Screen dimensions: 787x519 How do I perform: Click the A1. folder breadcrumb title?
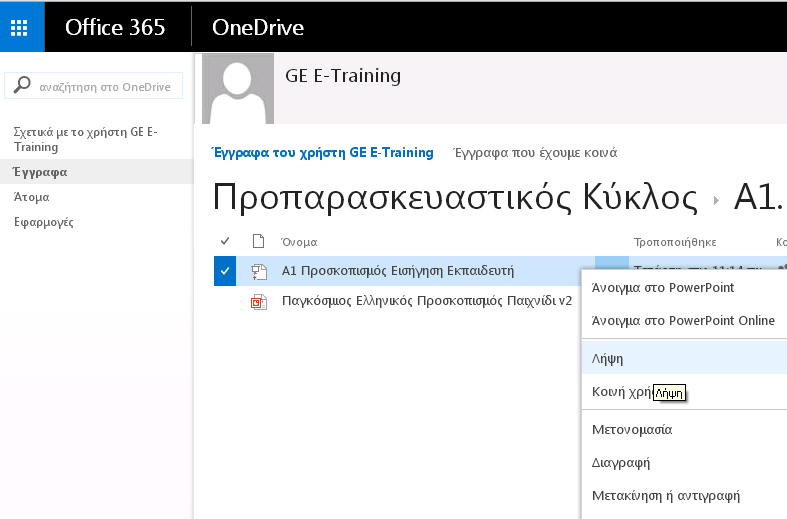(x=758, y=197)
